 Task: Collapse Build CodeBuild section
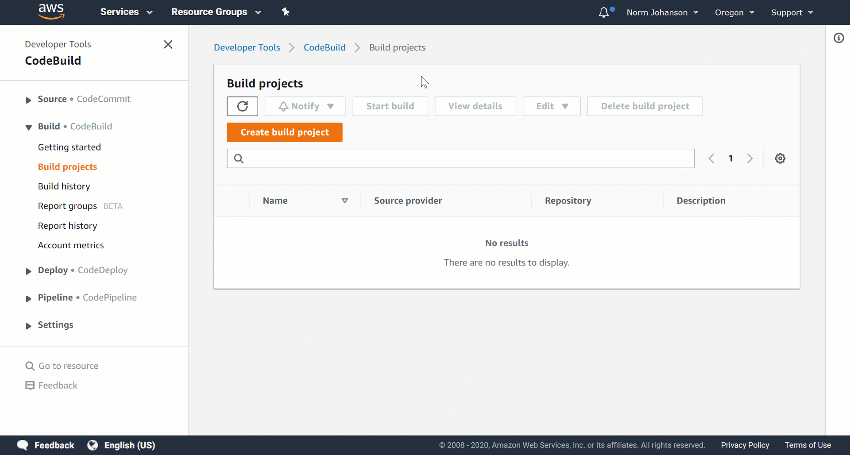(x=29, y=127)
